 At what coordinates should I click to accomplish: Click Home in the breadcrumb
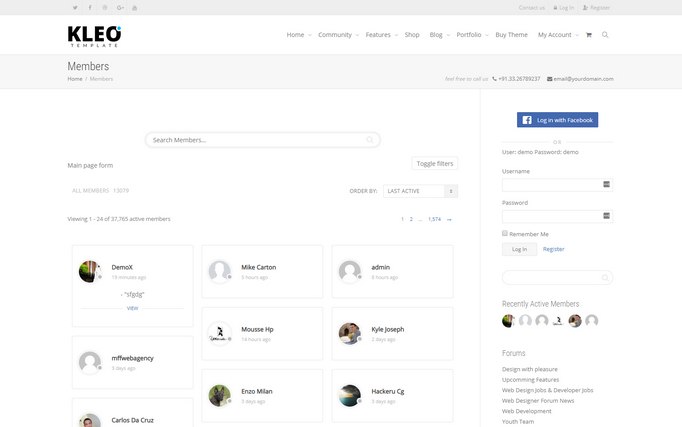(x=75, y=79)
